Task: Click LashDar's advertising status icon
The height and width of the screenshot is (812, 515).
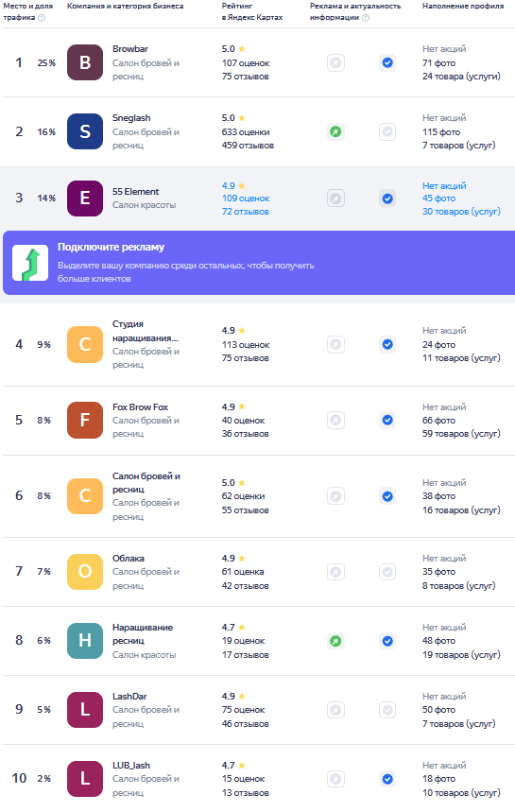Action: pyautogui.click(x=335, y=710)
